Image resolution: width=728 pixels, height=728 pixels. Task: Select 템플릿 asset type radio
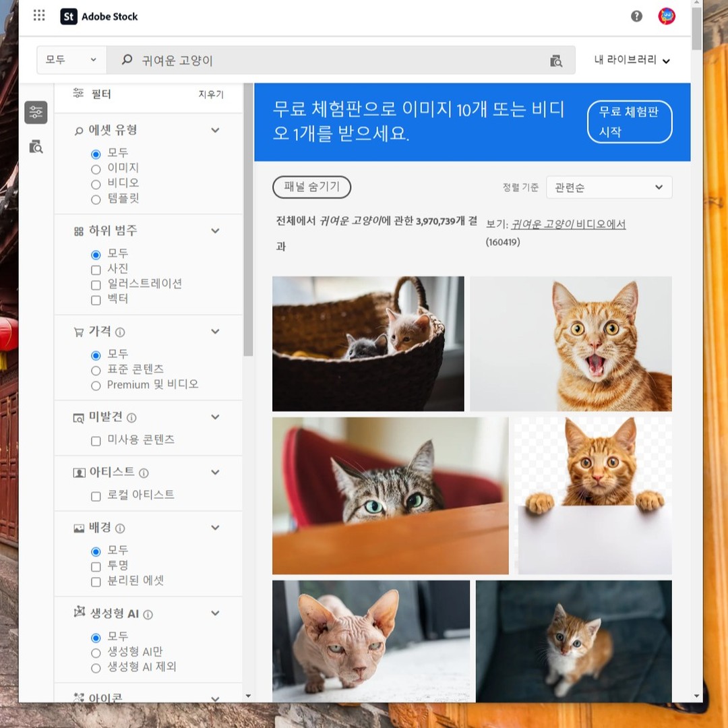point(96,200)
